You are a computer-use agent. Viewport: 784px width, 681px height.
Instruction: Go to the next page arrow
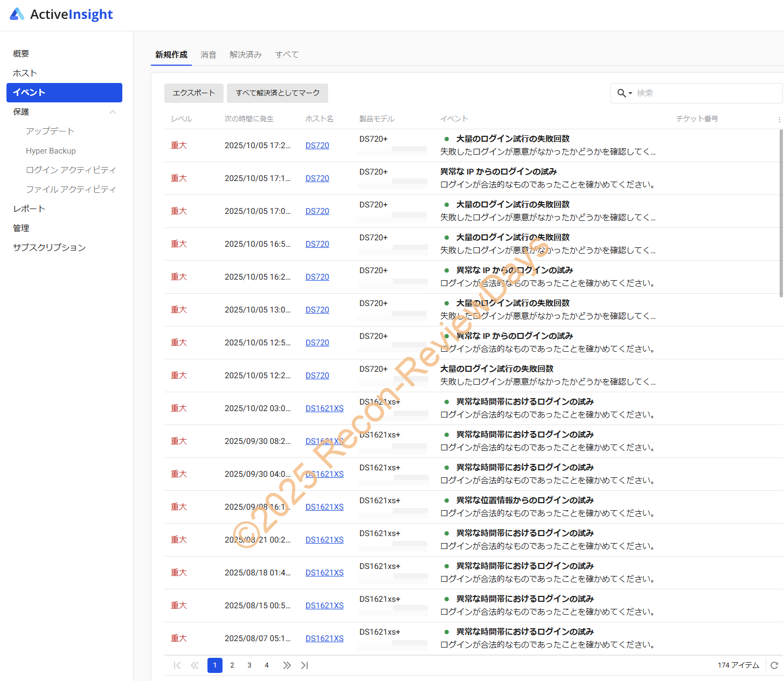pos(287,665)
